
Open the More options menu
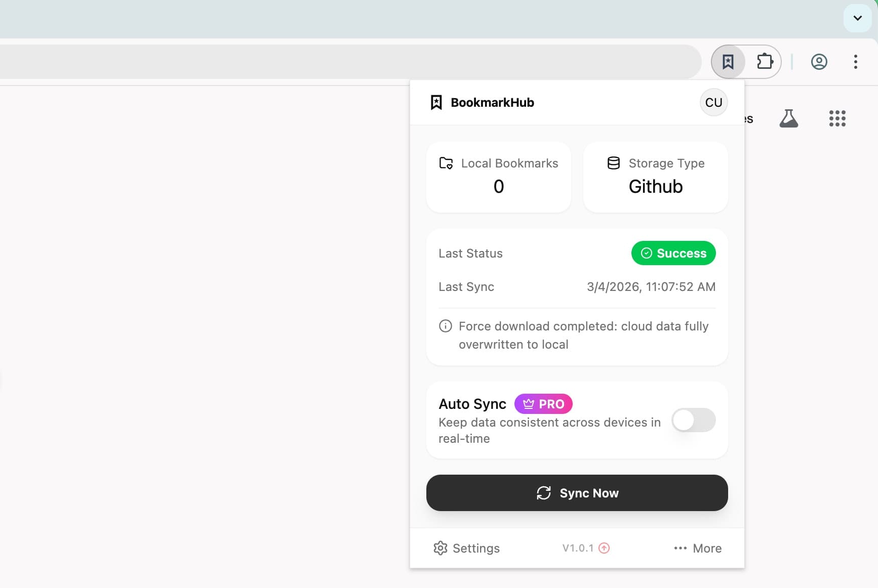tap(697, 548)
